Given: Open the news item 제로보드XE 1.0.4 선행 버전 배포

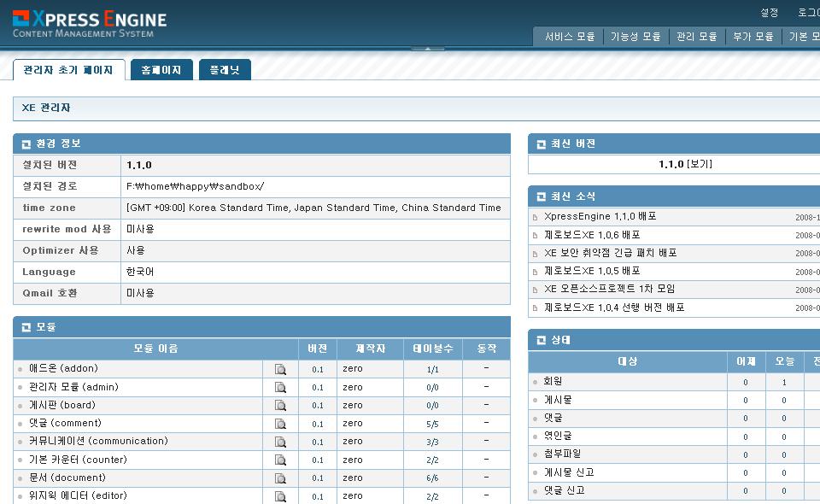Looking at the screenshot, I should click(614, 308).
